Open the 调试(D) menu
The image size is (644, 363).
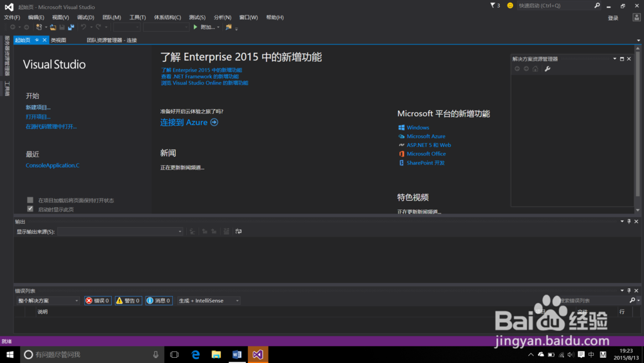tap(85, 17)
